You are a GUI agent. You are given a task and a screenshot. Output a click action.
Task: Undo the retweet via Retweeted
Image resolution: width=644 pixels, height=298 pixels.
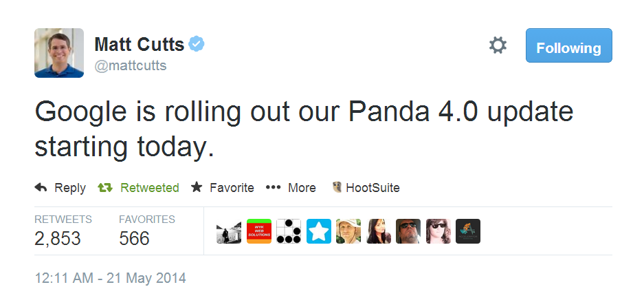coord(139,188)
